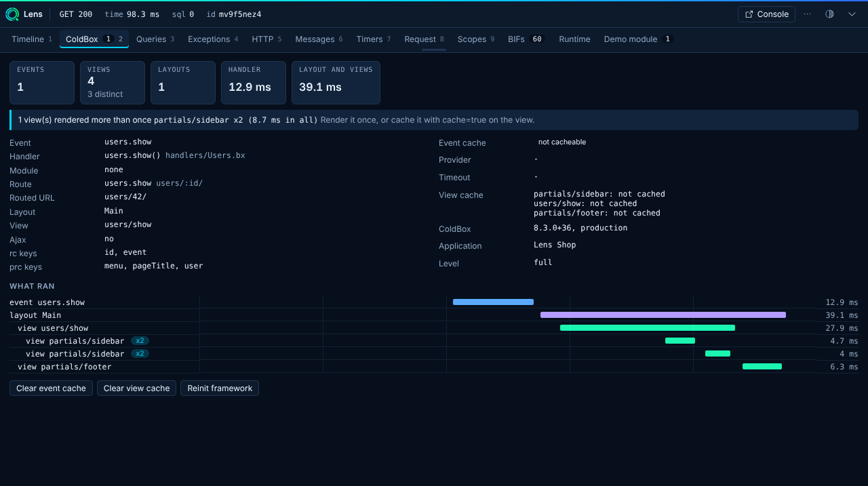Click the green view users/show timing bar

648,328
